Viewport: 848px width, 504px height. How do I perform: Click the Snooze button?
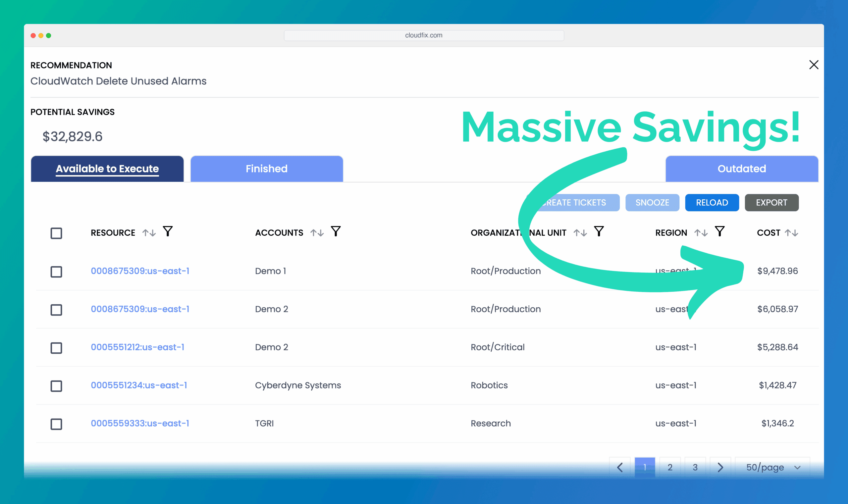click(652, 202)
